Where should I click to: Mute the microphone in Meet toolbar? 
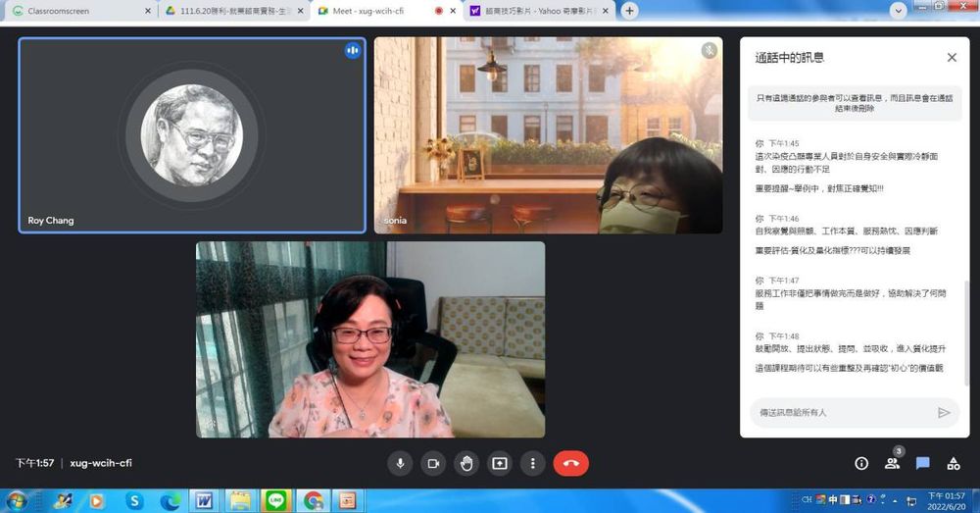coord(399,463)
